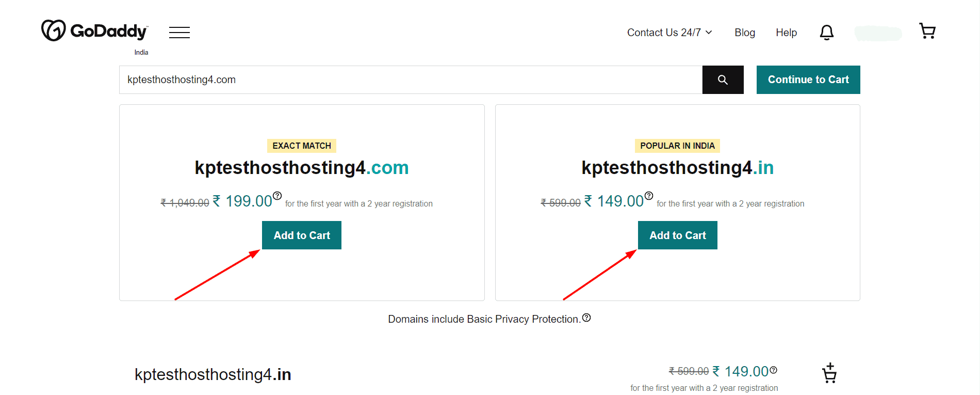980x395 pixels.
Task: Expand the Contact Us 24/7 dropdown
Action: (669, 33)
